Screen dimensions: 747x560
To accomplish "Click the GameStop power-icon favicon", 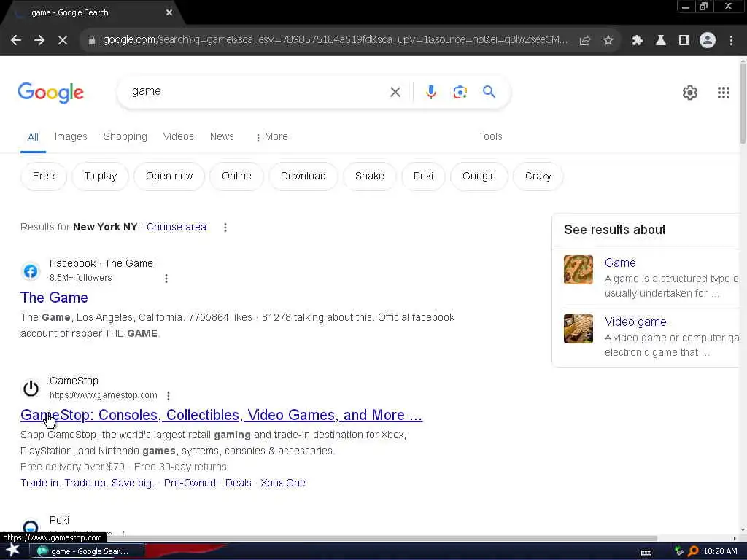I will [x=31, y=389].
